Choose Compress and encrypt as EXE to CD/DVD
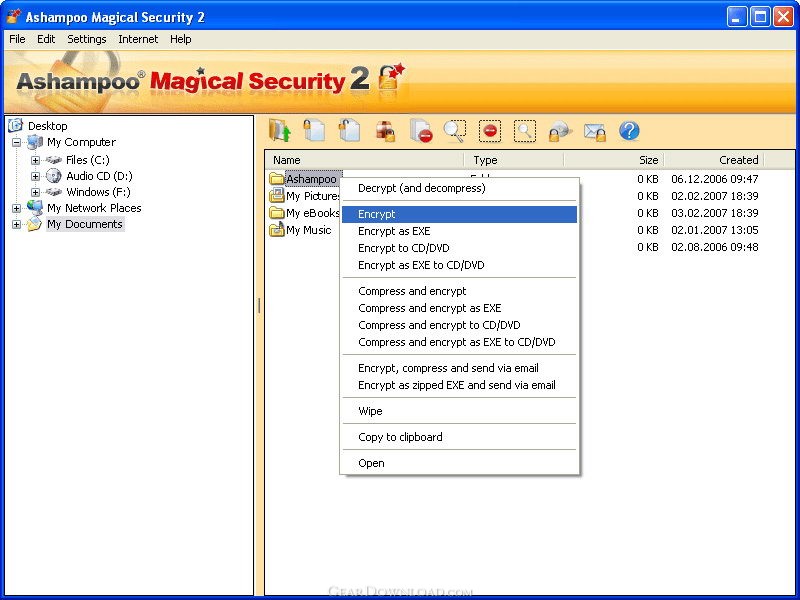 (459, 342)
